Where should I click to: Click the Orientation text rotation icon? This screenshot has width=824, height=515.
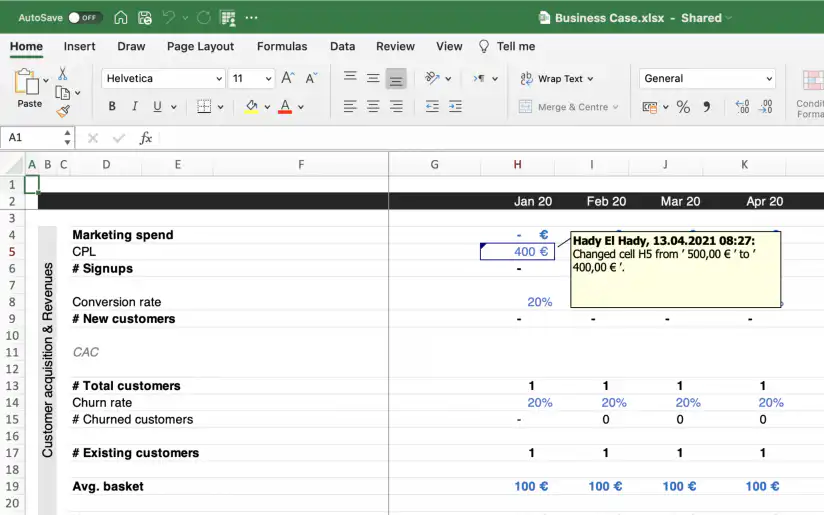tap(432, 78)
